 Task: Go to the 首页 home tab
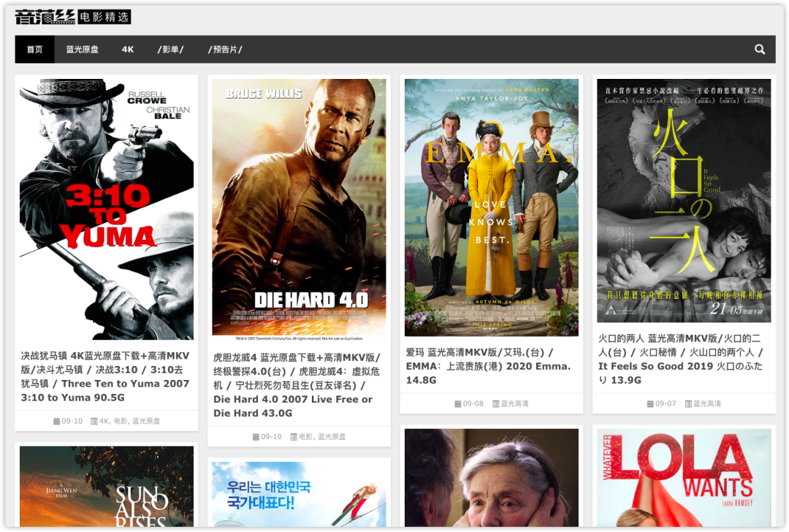tap(35, 49)
